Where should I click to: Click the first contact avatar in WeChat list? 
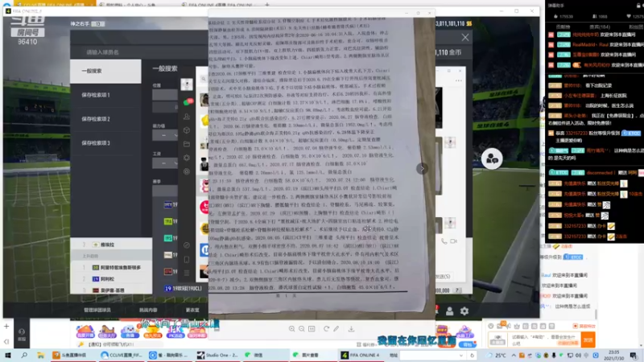click(x=204, y=100)
